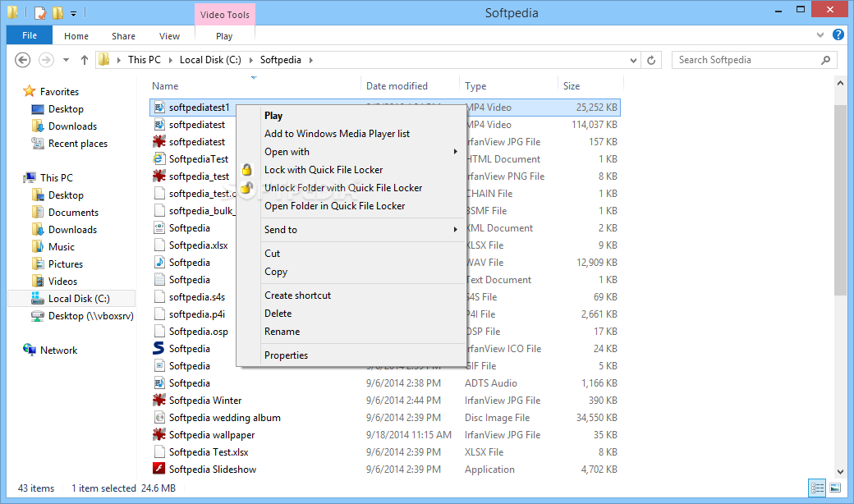Expand the Send to submenu arrow
The image size is (854, 504).
tap(455, 230)
